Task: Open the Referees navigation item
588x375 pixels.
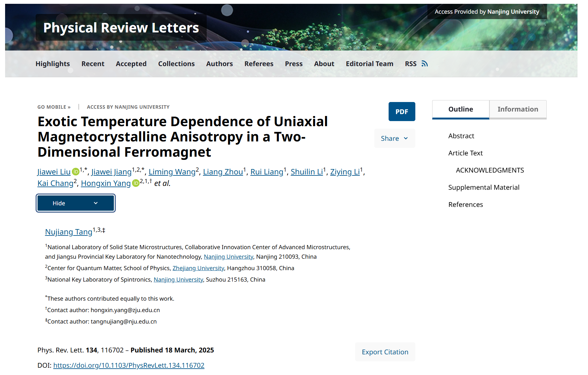Action: click(259, 64)
